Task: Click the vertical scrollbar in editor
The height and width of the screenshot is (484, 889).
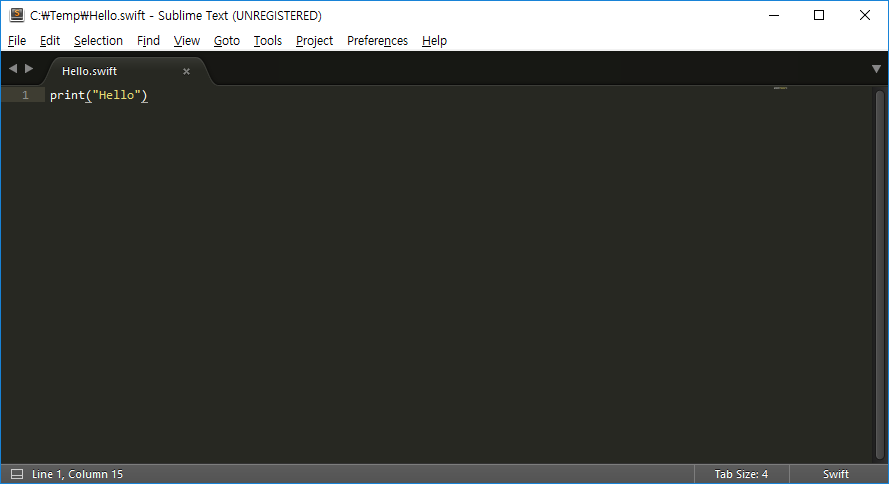Action: pyautogui.click(x=880, y=275)
